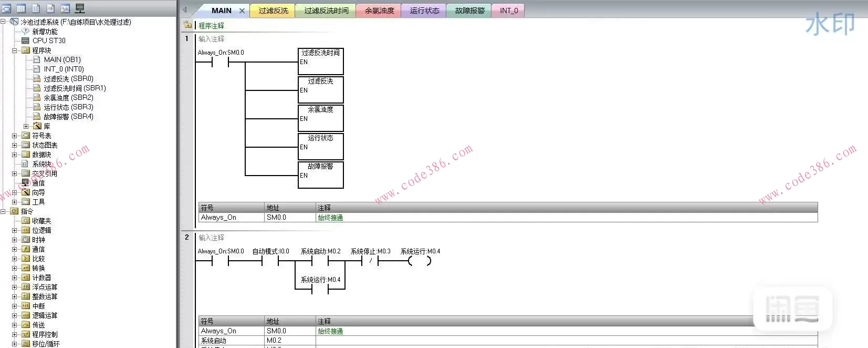Image resolution: width=868 pixels, height=348 pixels.
Task: Open the symbol table toolbar icon
Action: click(21, 8)
